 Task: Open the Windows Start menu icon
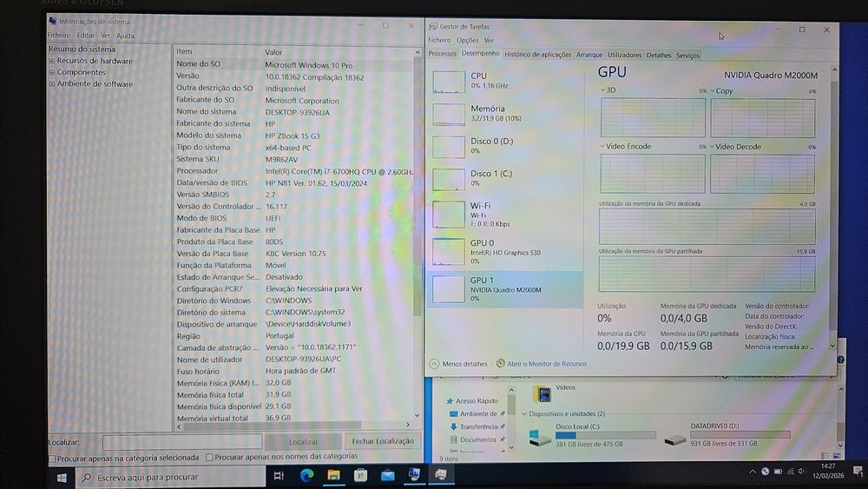[x=62, y=477]
